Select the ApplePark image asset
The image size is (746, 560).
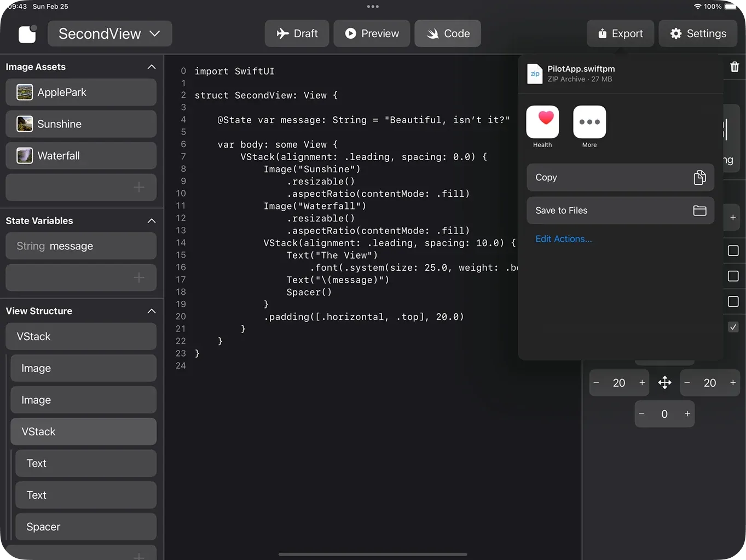coord(81,92)
